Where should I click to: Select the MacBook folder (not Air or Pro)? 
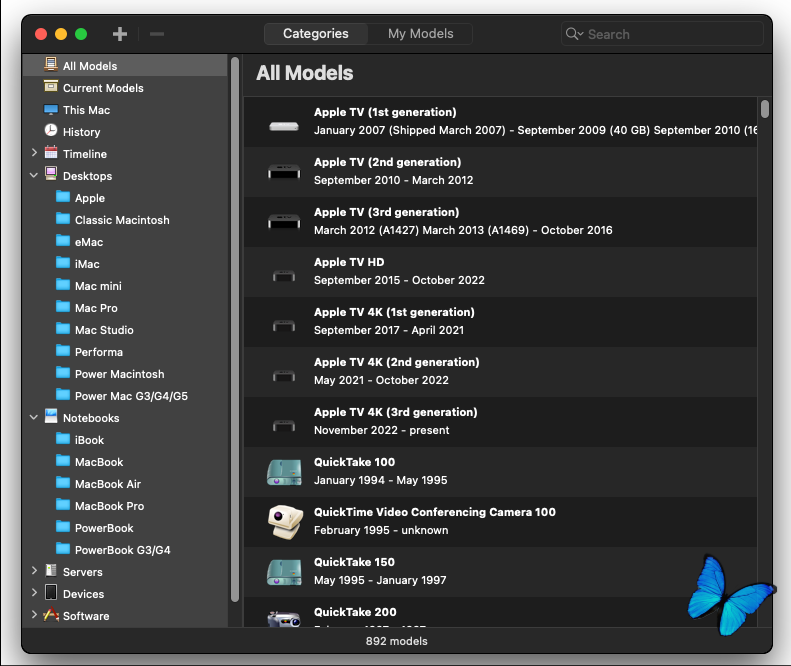pos(125,462)
